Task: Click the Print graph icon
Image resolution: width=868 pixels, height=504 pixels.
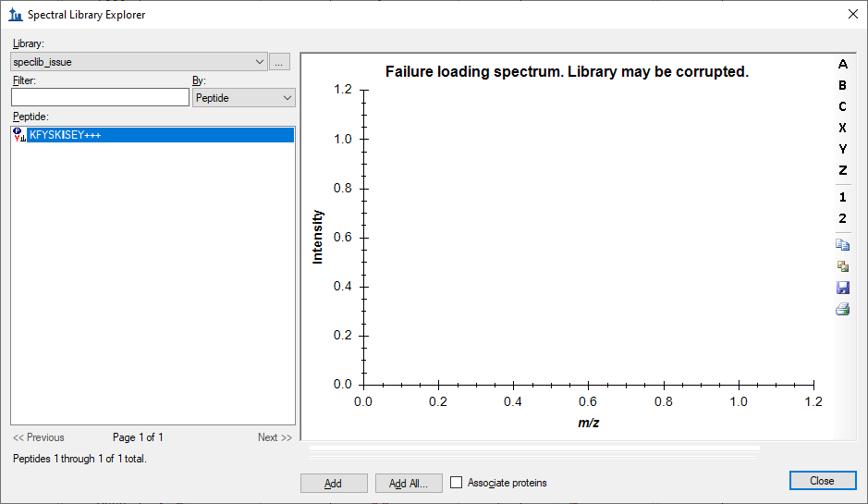Action: pos(842,310)
